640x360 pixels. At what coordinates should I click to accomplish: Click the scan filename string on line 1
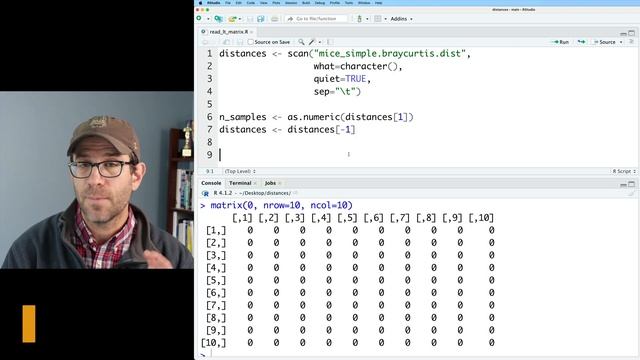(x=389, y=53)
